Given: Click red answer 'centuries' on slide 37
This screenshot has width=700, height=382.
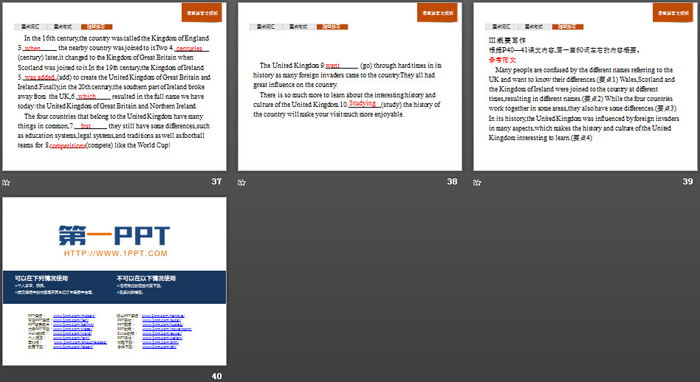Looking at the screenshot, I should 189,48.
